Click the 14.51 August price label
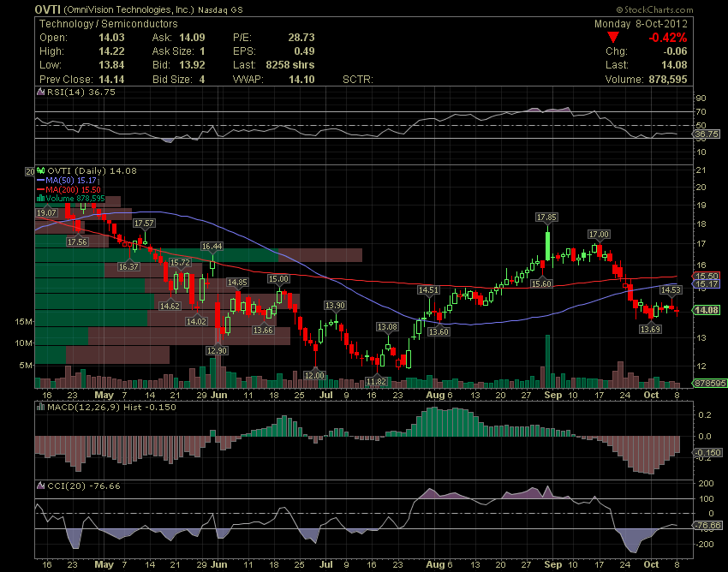This screenshot has width=728, height=572. [428, 289]
